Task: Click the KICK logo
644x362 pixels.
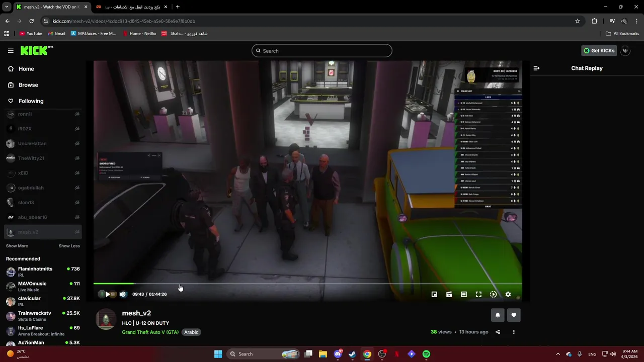Action: (x=36, y=50)
